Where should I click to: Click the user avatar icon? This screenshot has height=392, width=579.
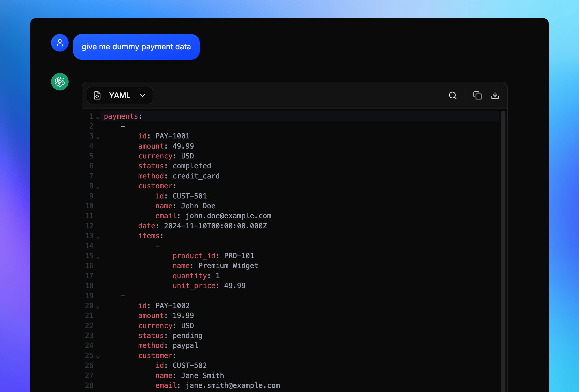pyautogui.click(x=60, y=43)
